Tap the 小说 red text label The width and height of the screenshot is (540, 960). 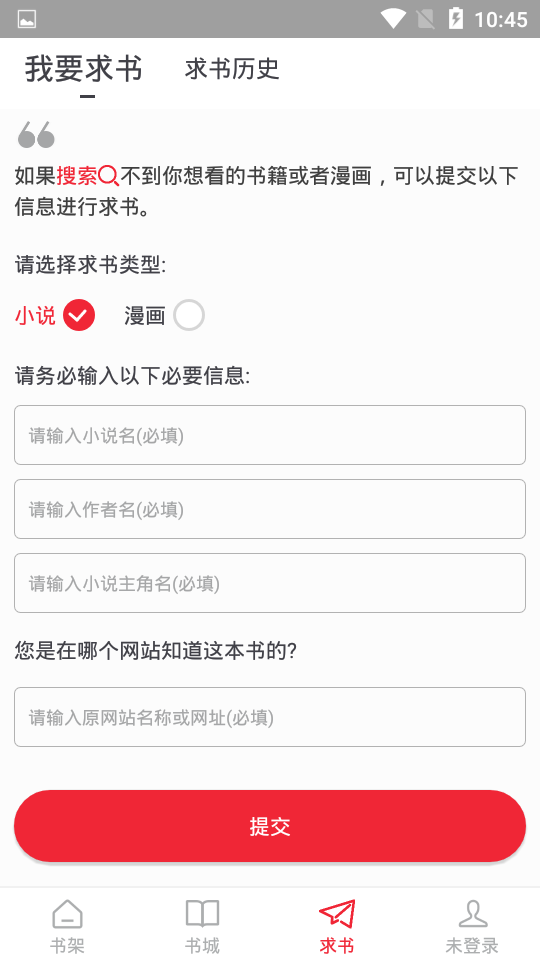pyautogui.click(x=35, y=316)
